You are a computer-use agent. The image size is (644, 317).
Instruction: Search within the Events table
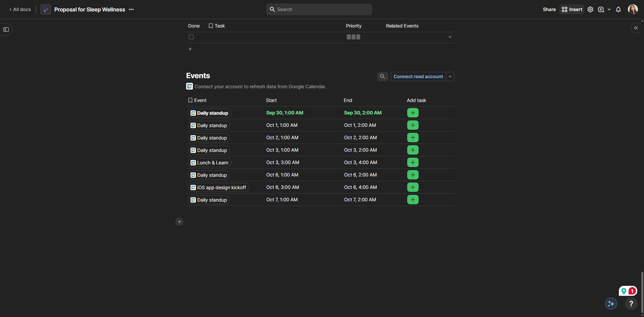click(x=382, y=76)
